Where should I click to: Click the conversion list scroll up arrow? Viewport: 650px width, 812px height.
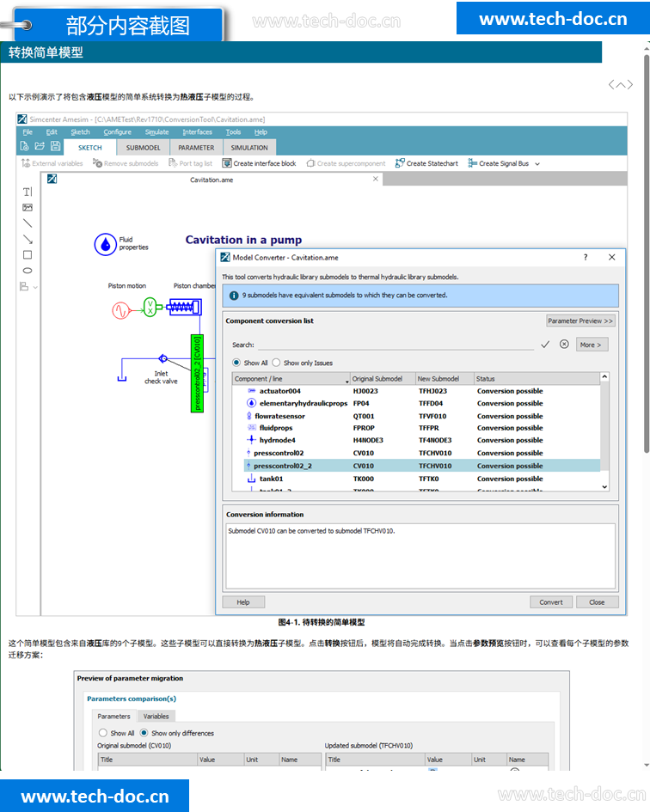coord(604,377)
